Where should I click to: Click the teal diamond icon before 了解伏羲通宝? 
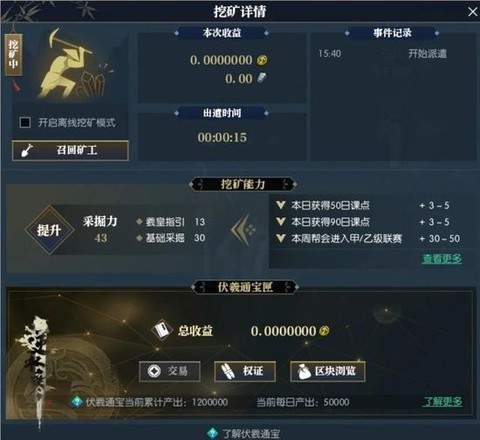click(212, 433)
